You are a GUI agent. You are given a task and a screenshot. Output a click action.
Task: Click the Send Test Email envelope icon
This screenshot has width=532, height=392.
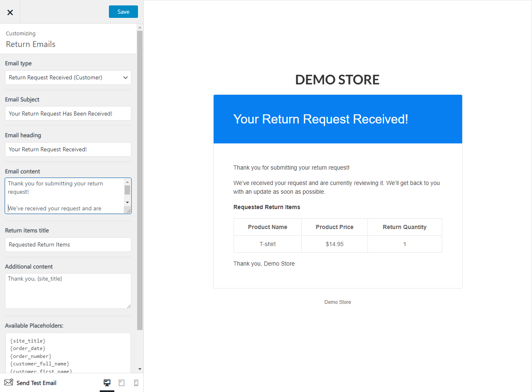tap(9, 382)
